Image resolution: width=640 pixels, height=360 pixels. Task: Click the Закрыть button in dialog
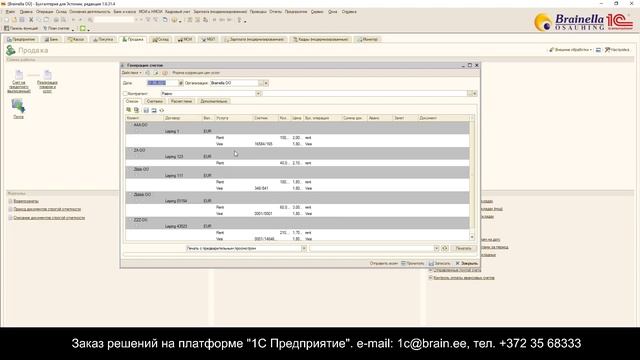(x=466, y=263)
